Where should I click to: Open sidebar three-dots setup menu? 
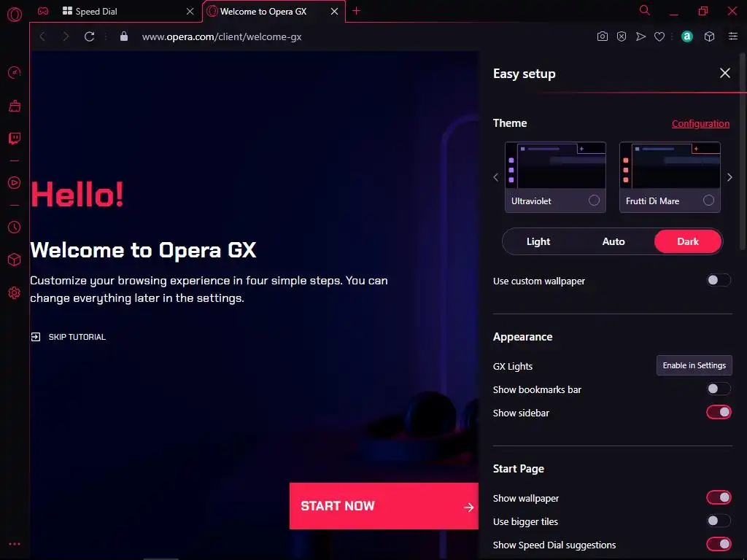(x=15, y=544)
